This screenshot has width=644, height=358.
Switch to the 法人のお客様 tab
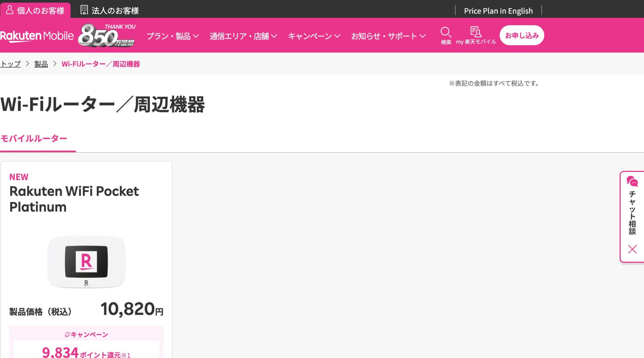(x=110, y=10)
